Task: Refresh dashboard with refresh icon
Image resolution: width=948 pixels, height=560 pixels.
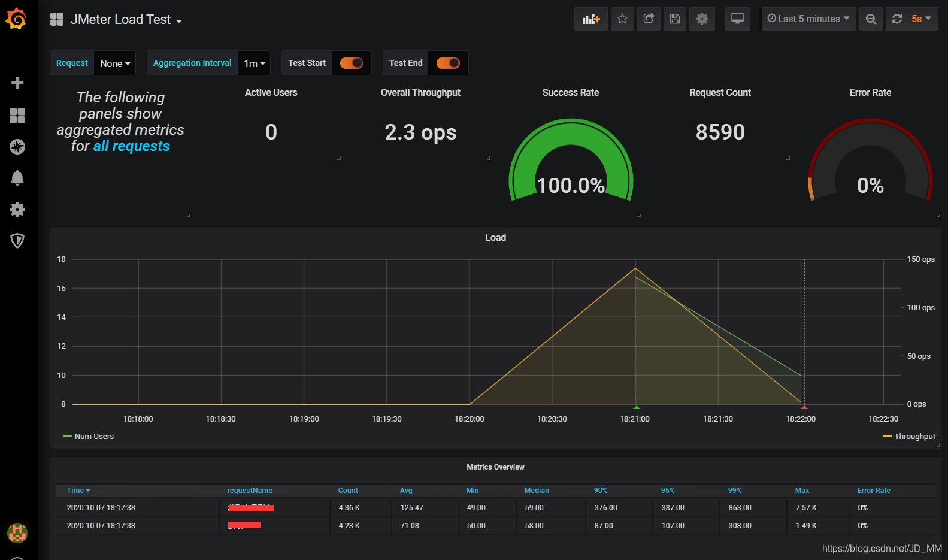Action: [x=897, y=19]
